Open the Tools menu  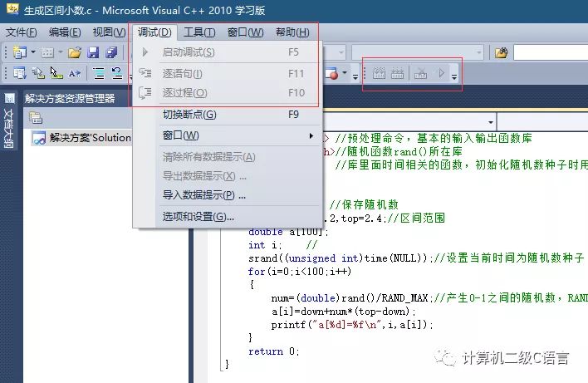[x=199, y=32]
